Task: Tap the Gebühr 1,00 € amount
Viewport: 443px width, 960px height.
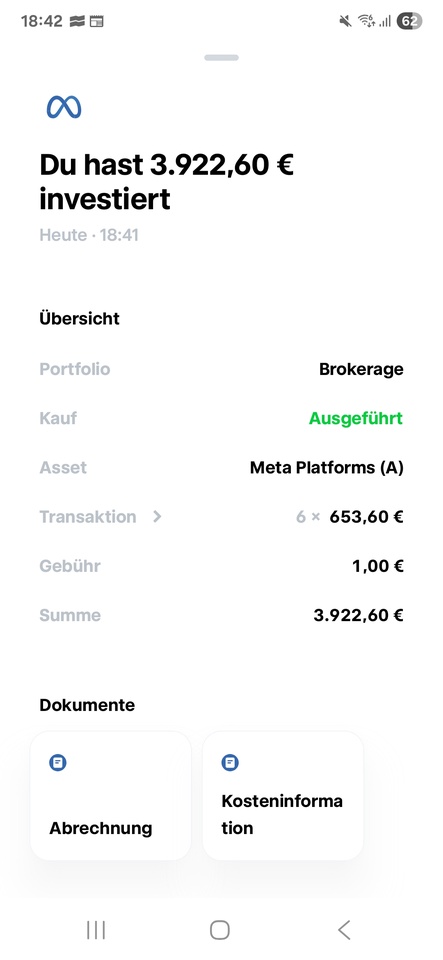Action: tap(378, 566)
